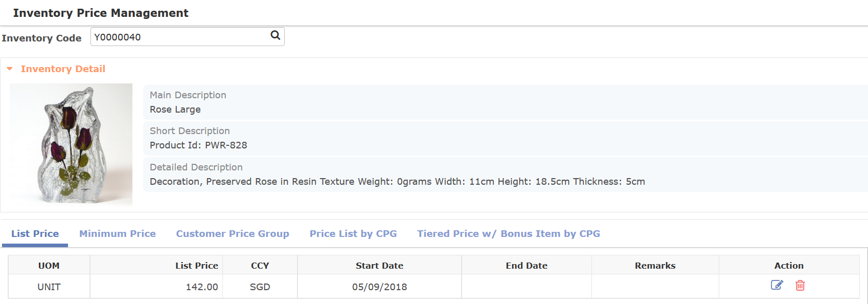Click the UOM column header

click(49, 266)
